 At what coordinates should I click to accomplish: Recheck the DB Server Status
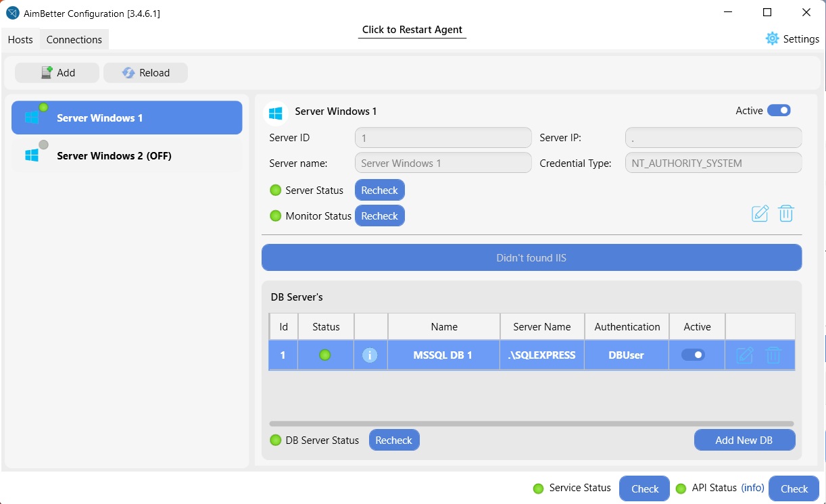(x=394, y=440)
